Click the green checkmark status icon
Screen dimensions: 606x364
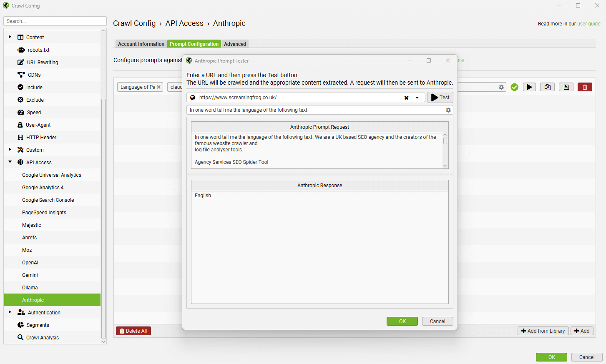[x=514, y=87]
